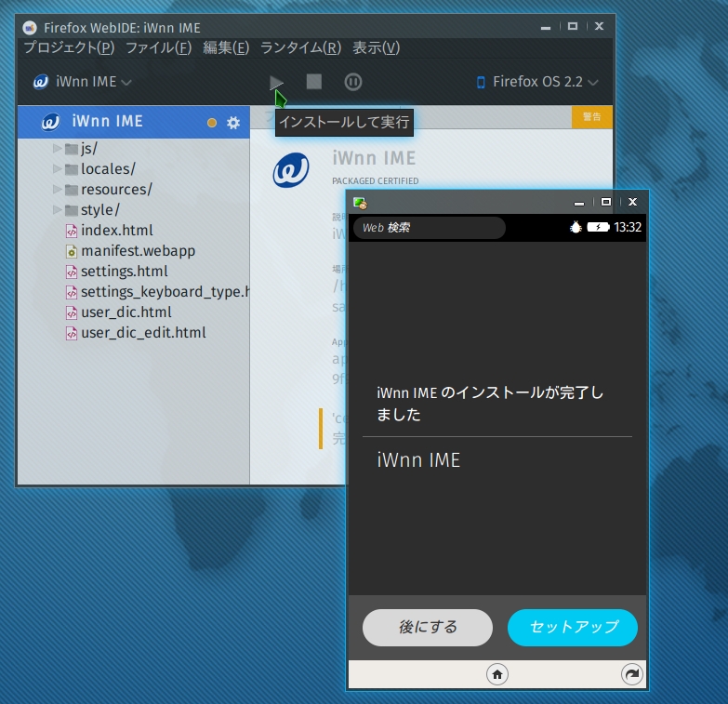Screen dimensions: 728x704
Task: Open manifest.webapp file name in tree
Action: pos(138,251)
